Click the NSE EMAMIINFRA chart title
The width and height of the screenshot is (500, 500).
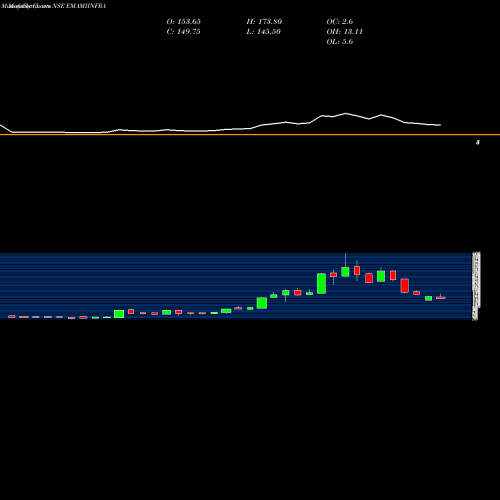point(79,6)
